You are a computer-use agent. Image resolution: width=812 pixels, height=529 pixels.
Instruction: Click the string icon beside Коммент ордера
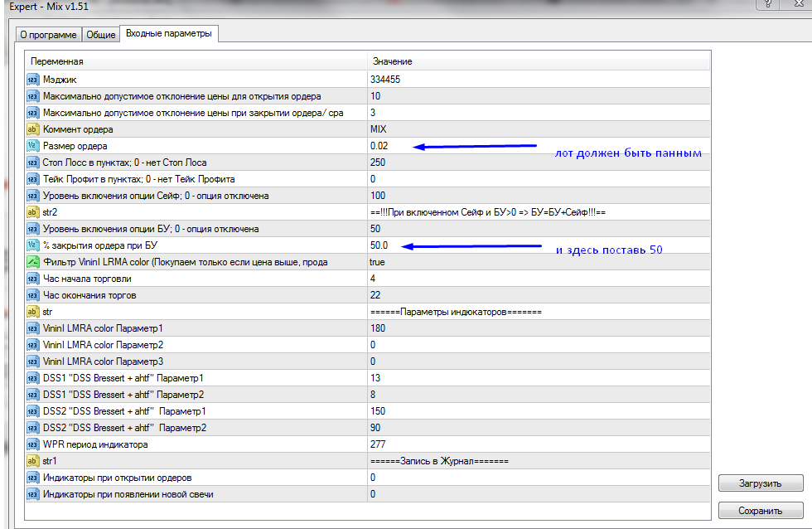point(32,129)
